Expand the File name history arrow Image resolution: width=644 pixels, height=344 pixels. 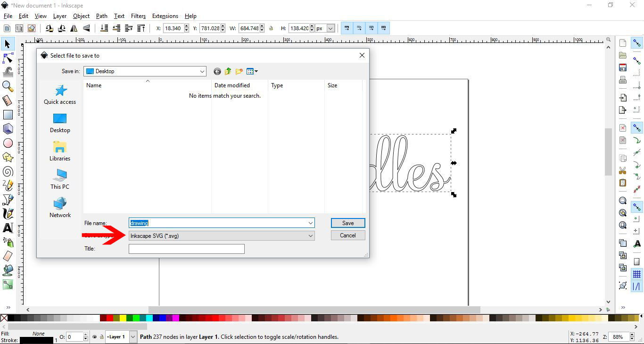(310, 223)
